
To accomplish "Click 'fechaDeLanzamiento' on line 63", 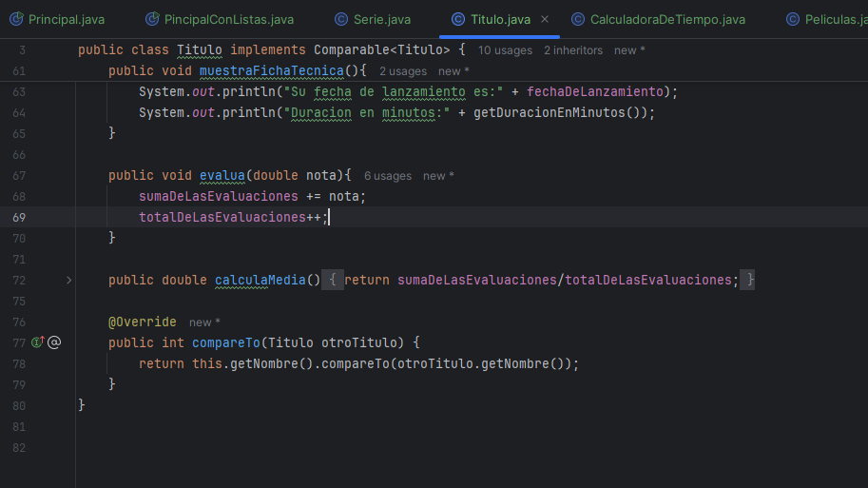I will point(595,91).
